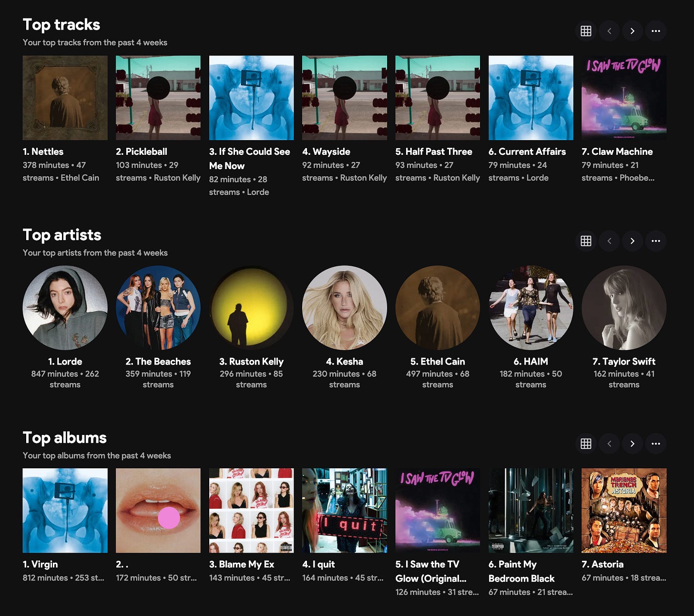Open I Saw the TV Glow album cover
Viewport: 694px width, 616px height.
[x=438, y=511]
